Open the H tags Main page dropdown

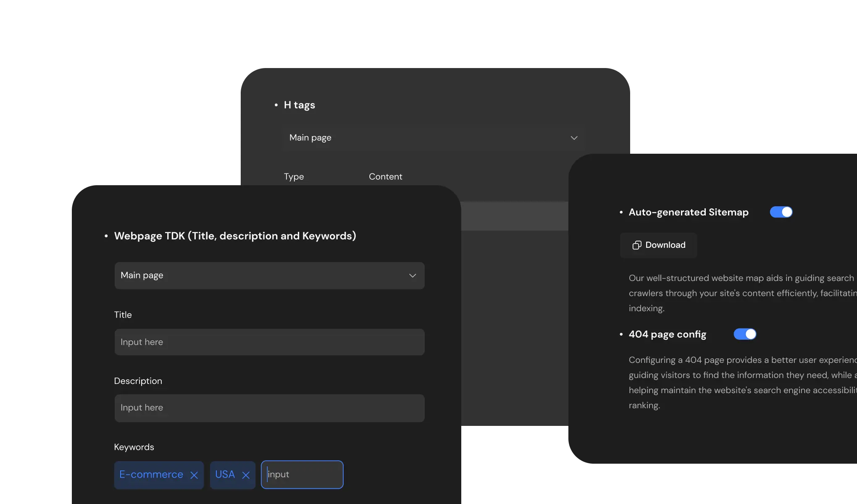(433, 138)
